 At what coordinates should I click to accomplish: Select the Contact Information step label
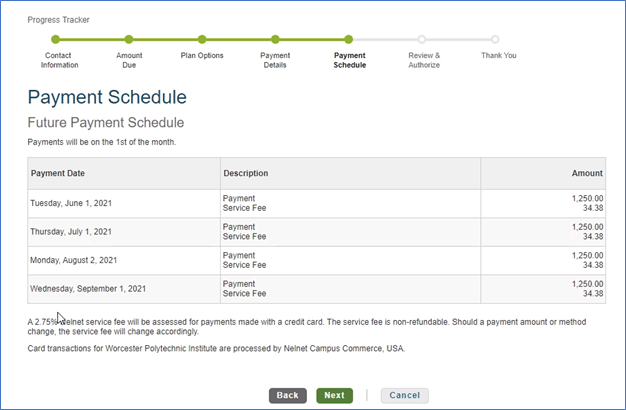click(x=59, y=60)
